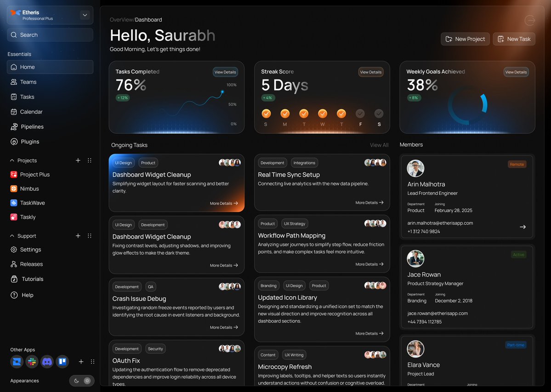Open Discord from Other Apps
The image size is (551, 392).
(x=47, y=362)
